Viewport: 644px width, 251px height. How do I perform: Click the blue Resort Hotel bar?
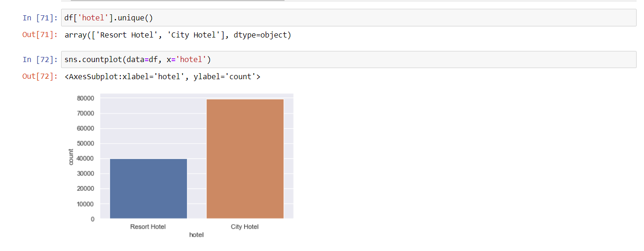point(148,188)
